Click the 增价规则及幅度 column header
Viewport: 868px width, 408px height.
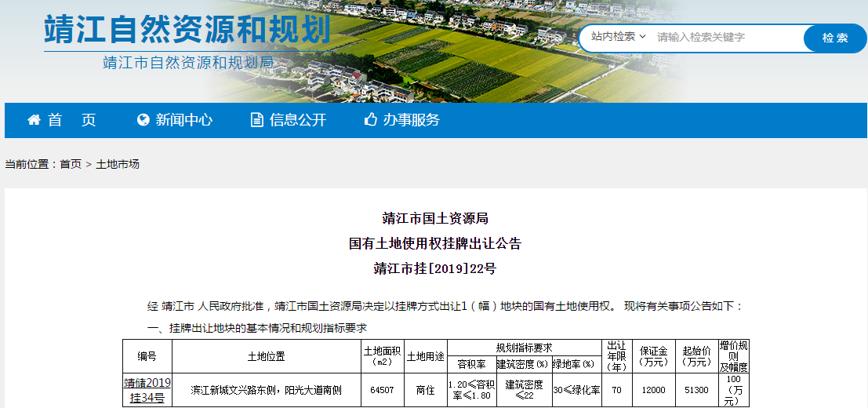pyautogui.click(x=733, y=356)
